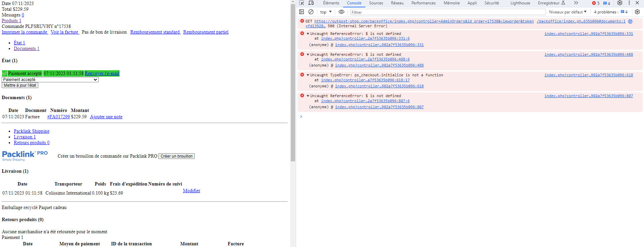Screen dimensions: 644x247
Task: Switch to the Éléments tab
Action: pos(331,3)
